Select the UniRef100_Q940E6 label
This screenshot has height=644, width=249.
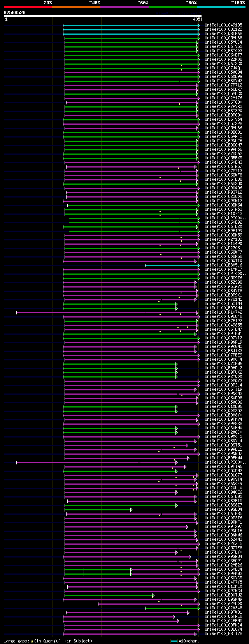(x=223, y=492)
